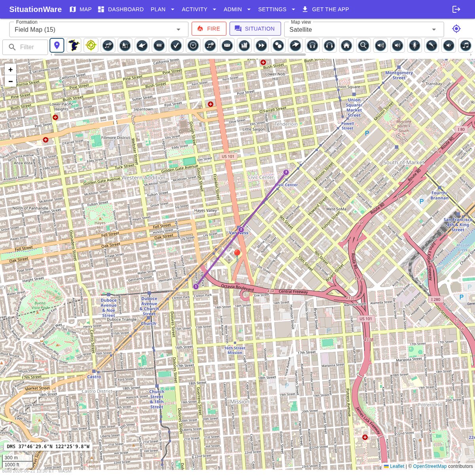Select the two gears symbol icon
Screen dimensions: 475x476
[278, 46]
